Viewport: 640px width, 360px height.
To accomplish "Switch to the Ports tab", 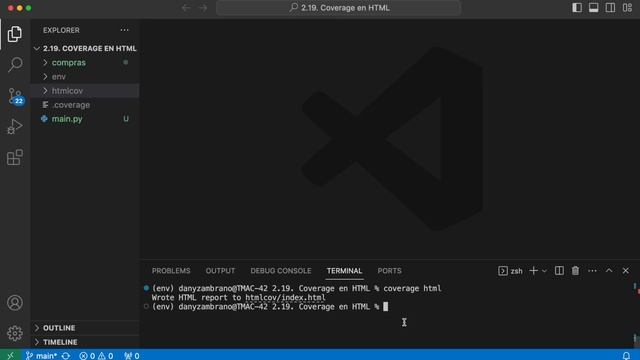I will click(x=389, y=271).
